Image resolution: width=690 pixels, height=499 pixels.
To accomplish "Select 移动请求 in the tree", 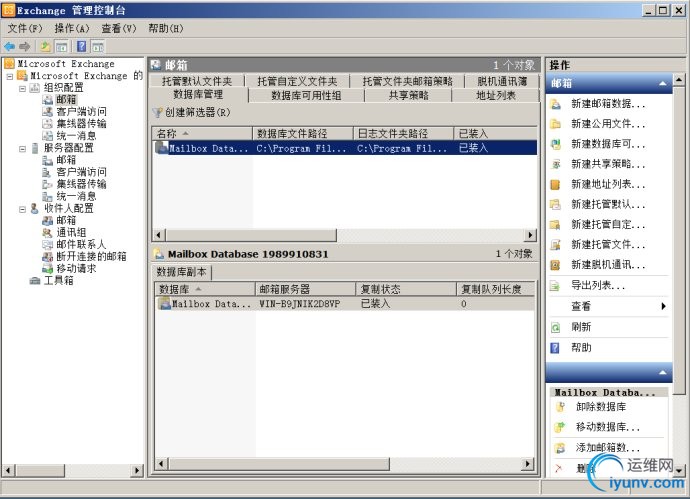I will coord(76,268).
